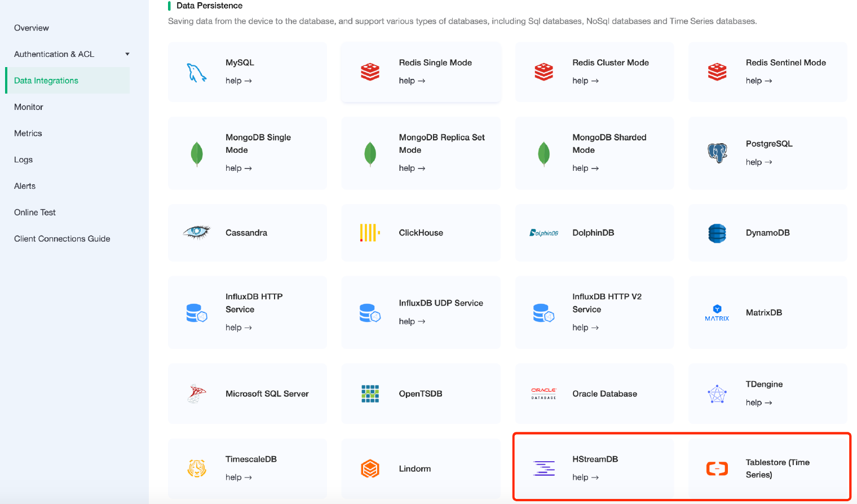Click the Redis Sentinel Mode icon
The height and width of the screenshot is (504, 857).
tap(717, 72)
